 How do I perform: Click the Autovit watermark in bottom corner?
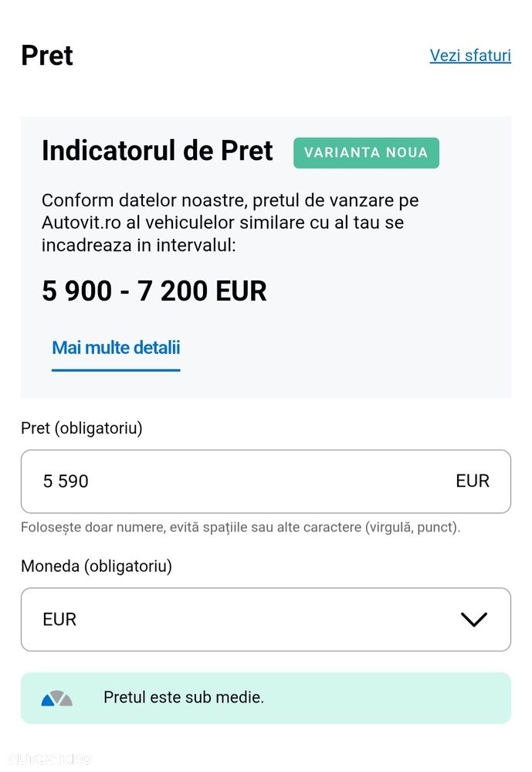pyautogui.click(x=46, y=758)
